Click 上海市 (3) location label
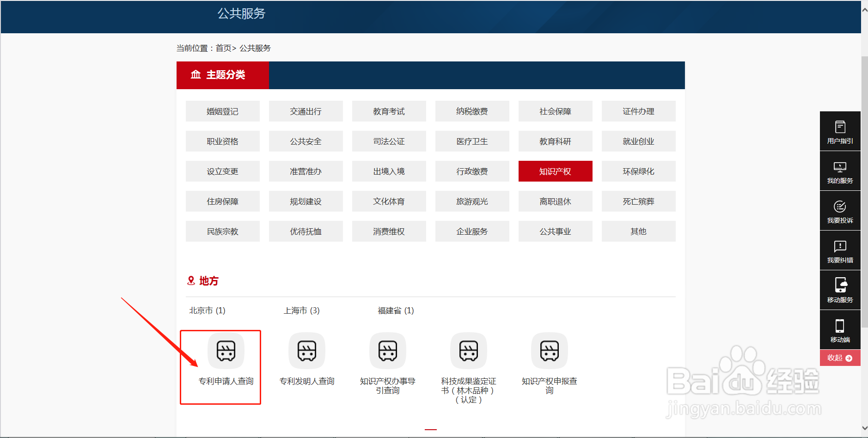Image resolution: width=868 pixels, height=438 pixels. click(301, 310)
